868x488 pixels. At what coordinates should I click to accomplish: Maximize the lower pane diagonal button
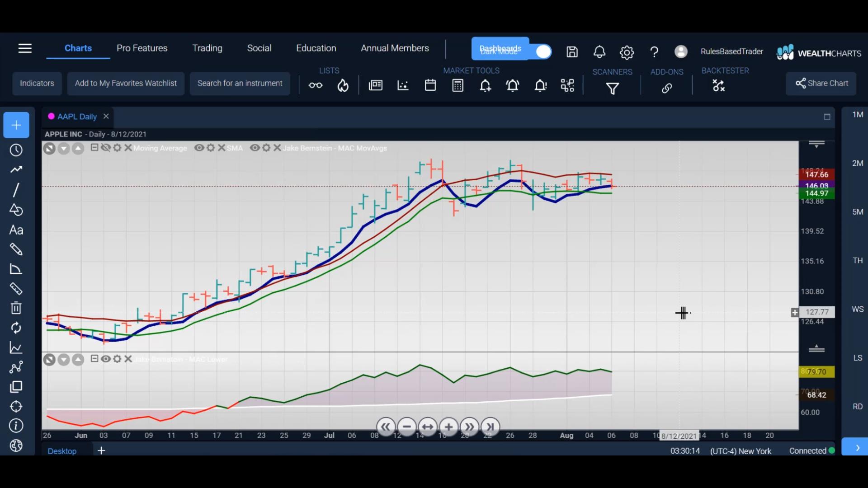[x=49, y=360]
